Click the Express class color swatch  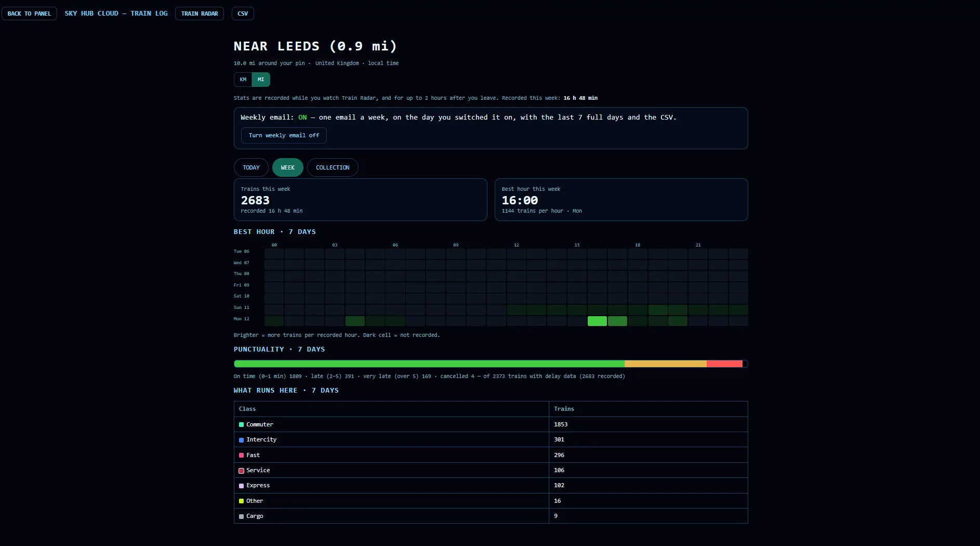[241, 486]
